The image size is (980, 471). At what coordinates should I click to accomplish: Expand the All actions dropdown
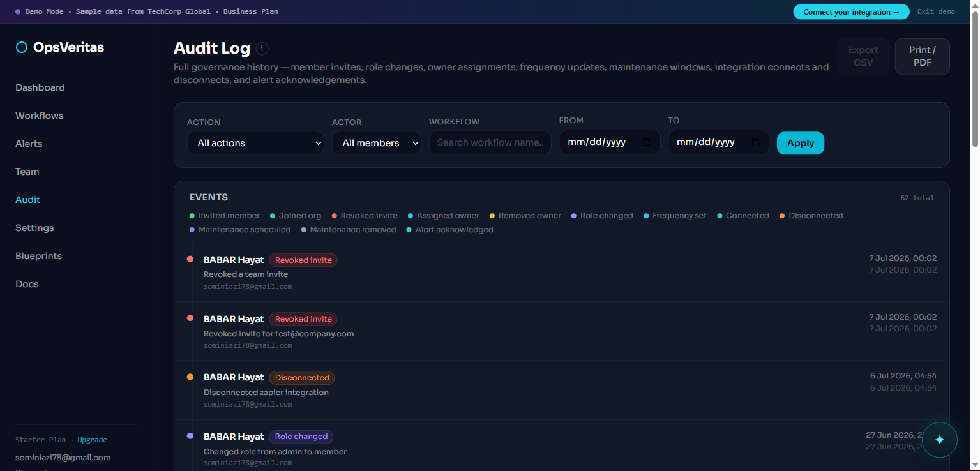click(x=255, y=143)
